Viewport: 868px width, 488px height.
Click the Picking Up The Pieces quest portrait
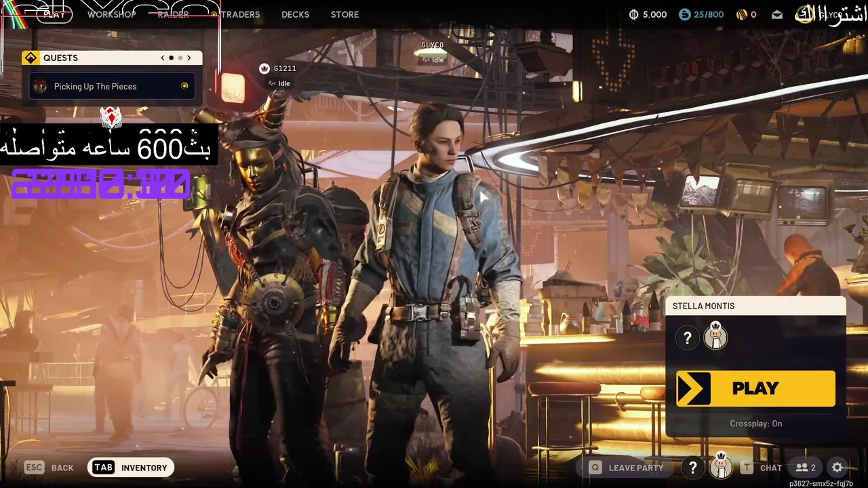pos(41,86)
